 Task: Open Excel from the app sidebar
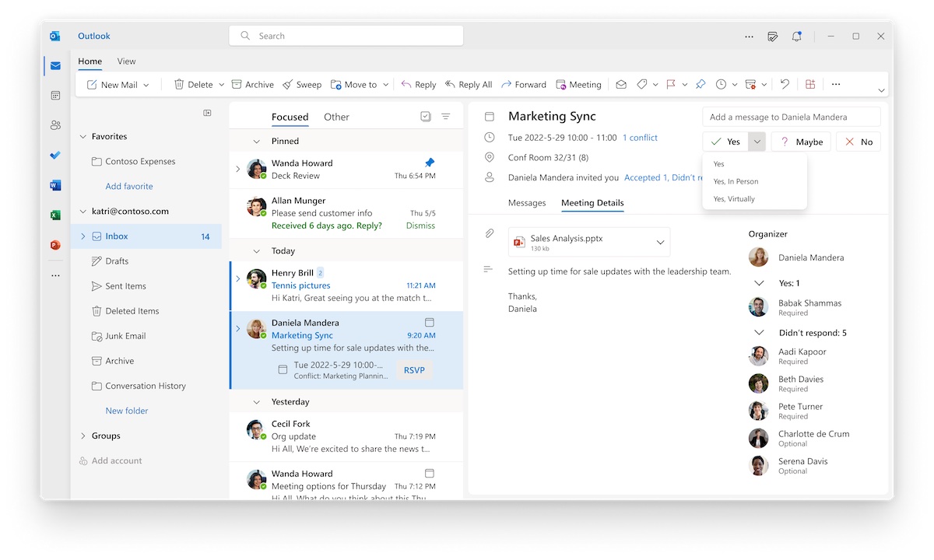[54, 215]
